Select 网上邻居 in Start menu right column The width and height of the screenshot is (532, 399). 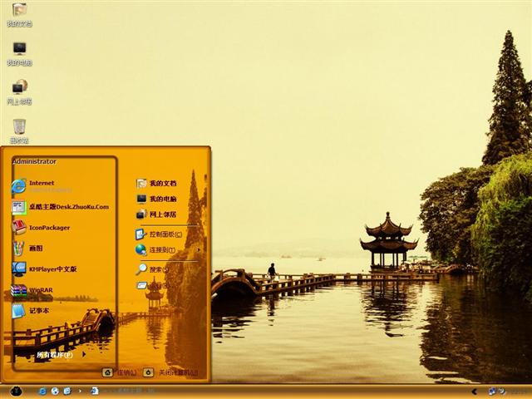(x=156, y=214)
